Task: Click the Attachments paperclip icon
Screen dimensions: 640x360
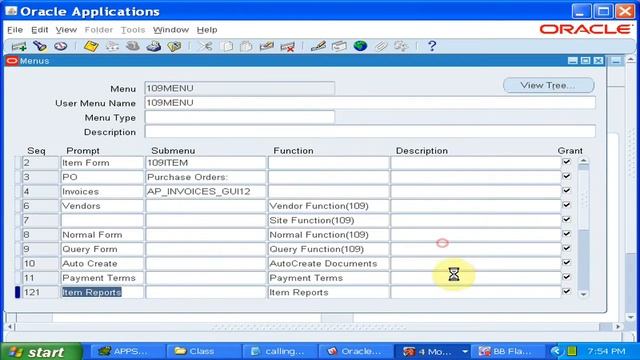Action: tap(380, 46)
